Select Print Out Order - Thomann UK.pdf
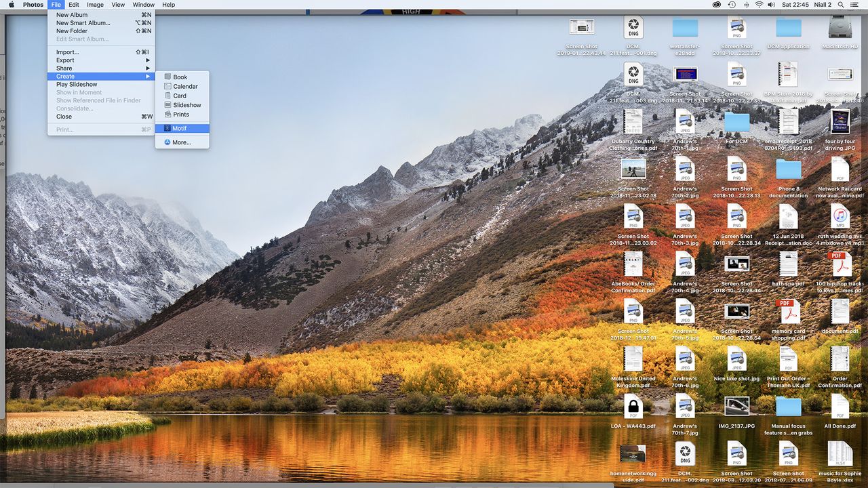This screenshot has height=488, width=868. [788, 359]
